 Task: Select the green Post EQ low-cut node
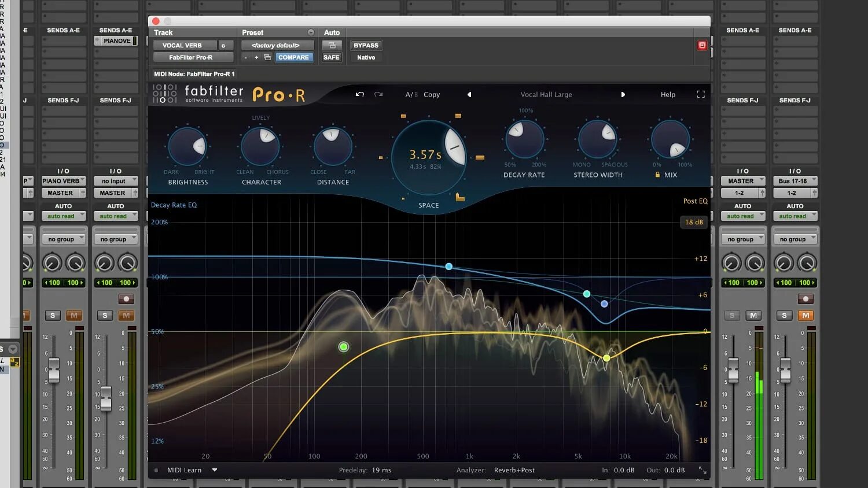344,347
